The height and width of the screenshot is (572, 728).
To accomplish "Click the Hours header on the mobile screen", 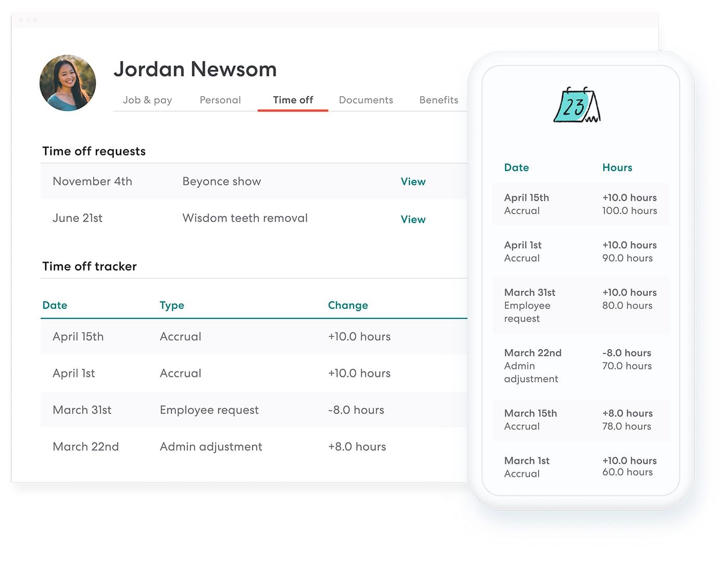I will (617, 167).
